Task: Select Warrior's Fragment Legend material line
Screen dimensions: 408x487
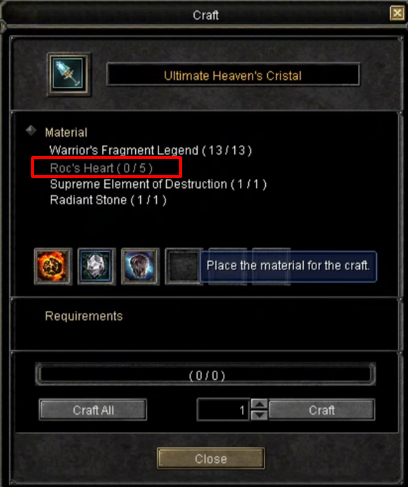Action: (x=150, y=150)
